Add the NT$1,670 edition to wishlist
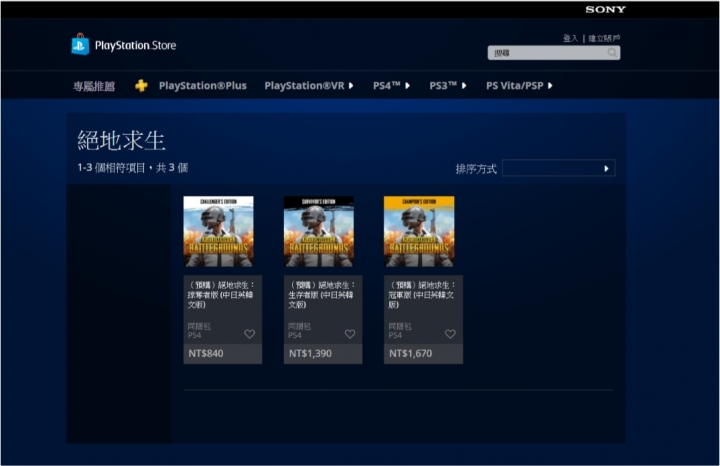Image resolution: width=720 pixels, height=466 pixels. [x=450, y=334]
